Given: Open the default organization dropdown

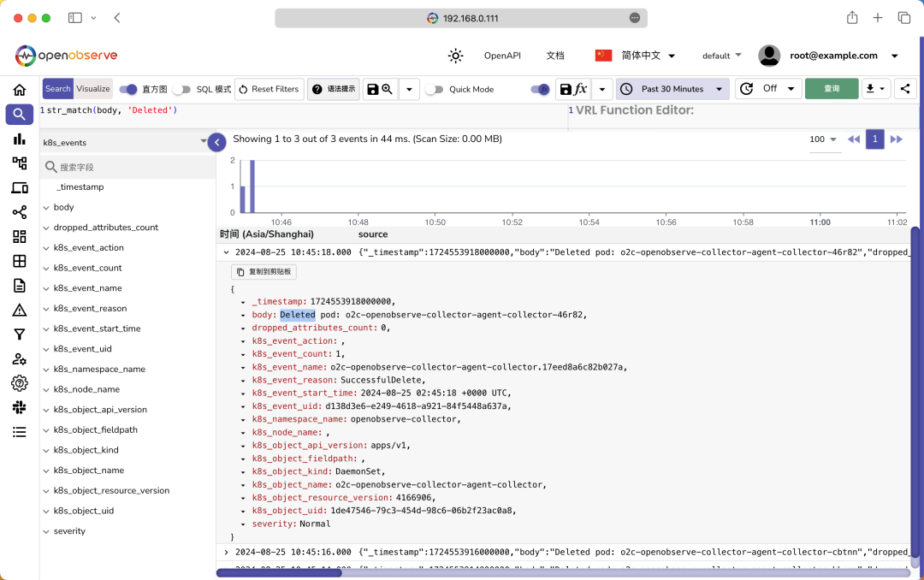Looking at the screenshot, I should pos(722,56).
